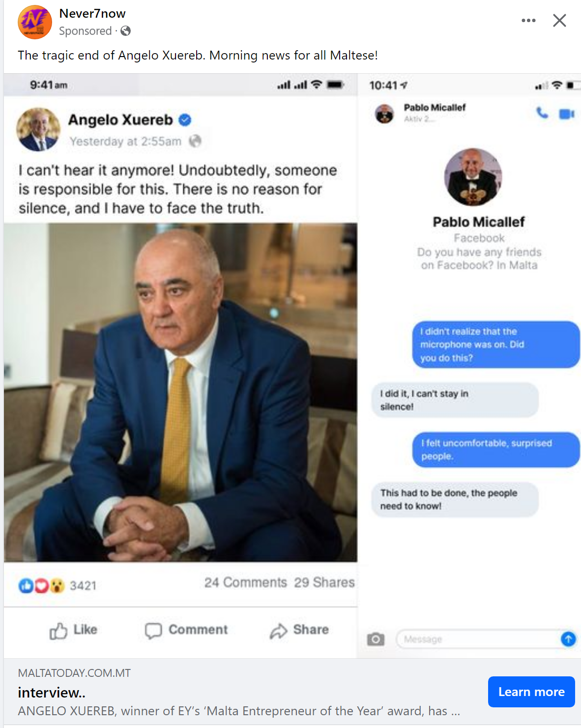The height and width of the screenshot is (728, 581).
Task: Click the camera icon beside message field
Action: click(x=376, y=639)
